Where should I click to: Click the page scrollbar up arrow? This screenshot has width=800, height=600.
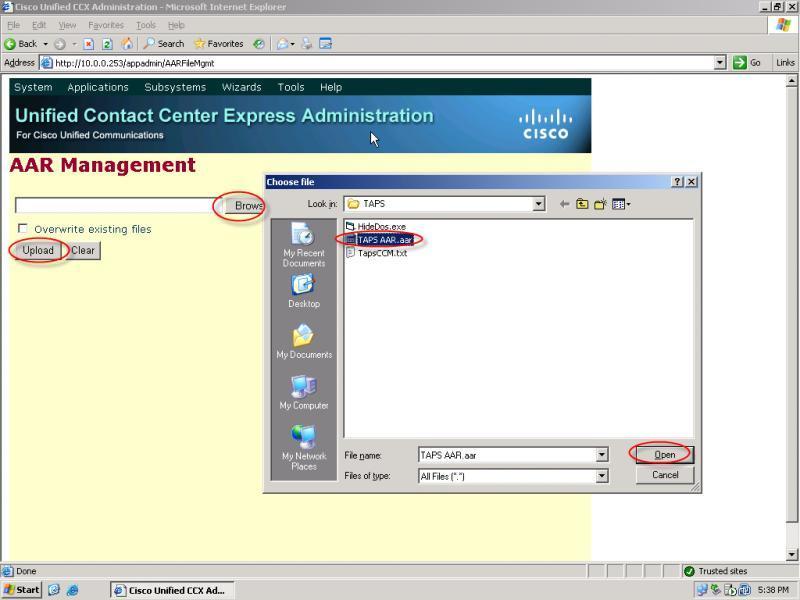[x=791, y=81]
